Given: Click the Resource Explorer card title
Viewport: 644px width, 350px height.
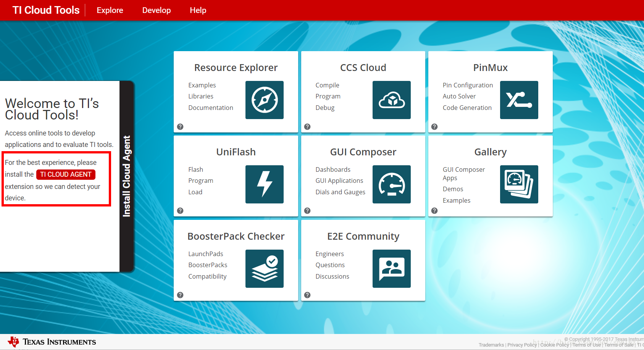Looking at the screenshot, I should click(x=236, y=68).
